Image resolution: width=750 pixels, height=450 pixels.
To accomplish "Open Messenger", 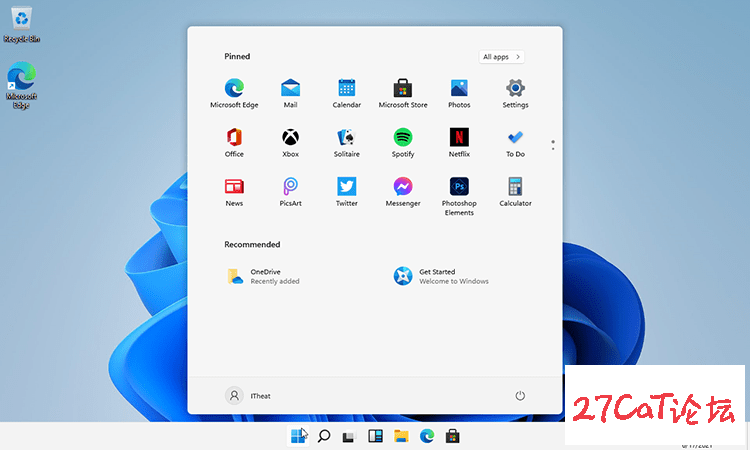I will [403, 192].
